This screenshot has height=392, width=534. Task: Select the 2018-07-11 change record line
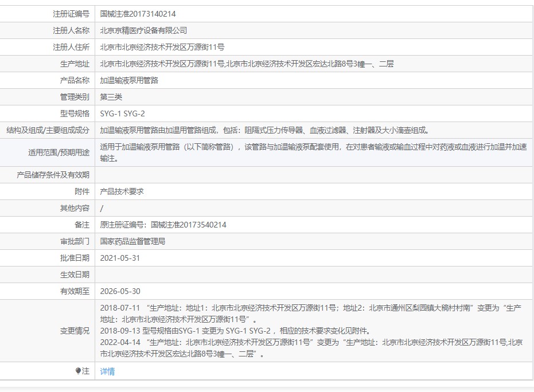(311, 313)
